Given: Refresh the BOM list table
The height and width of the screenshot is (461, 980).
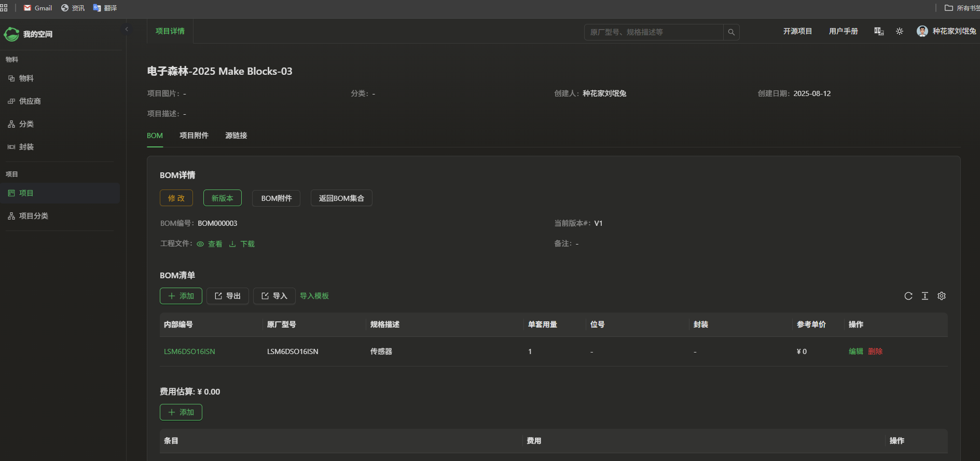Looking at the screenshot, I should pyautogui.click(x=908, y=296).
